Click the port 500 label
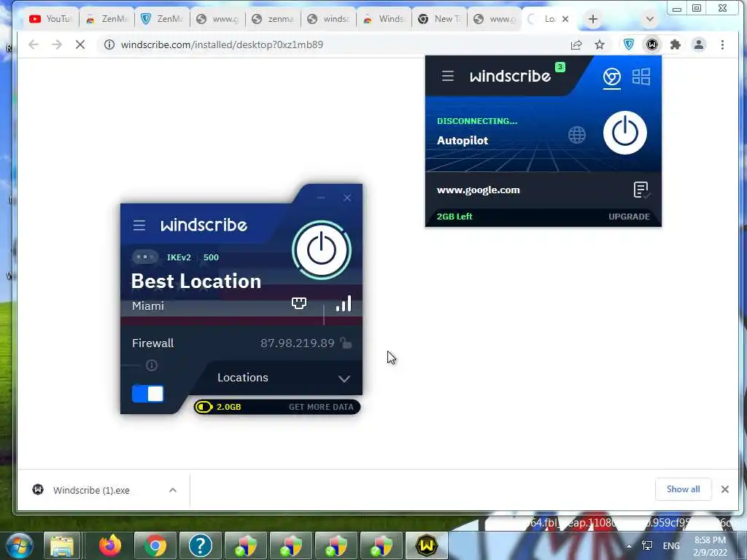The height and width of the screenshot is (560, 747). point(211,257)
